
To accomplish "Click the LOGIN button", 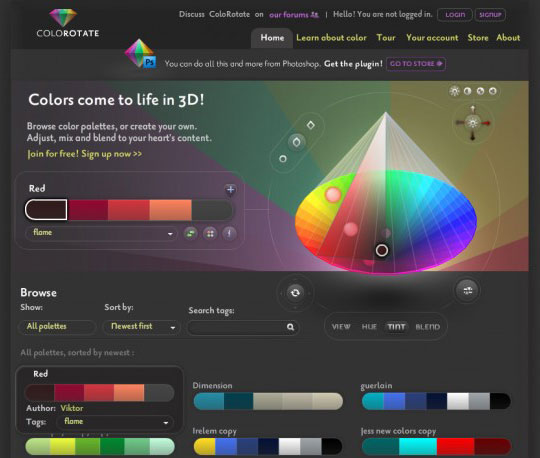I will point(455,15).
